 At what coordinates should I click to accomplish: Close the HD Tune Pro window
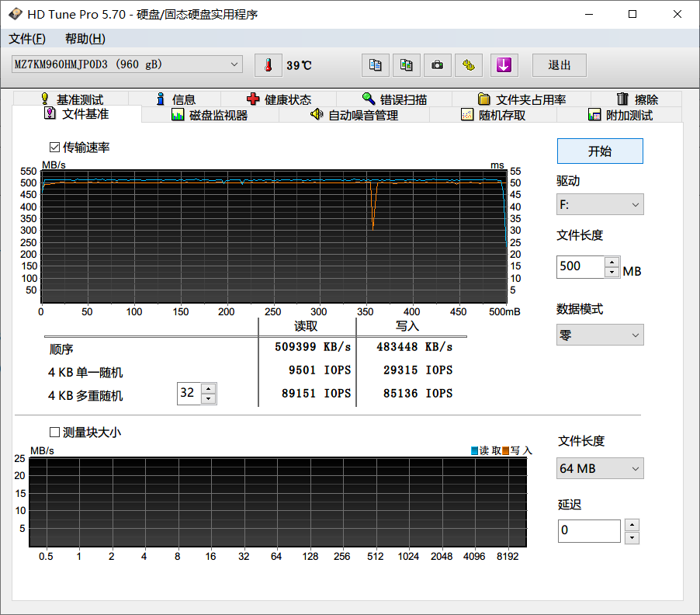click(677, 14)
